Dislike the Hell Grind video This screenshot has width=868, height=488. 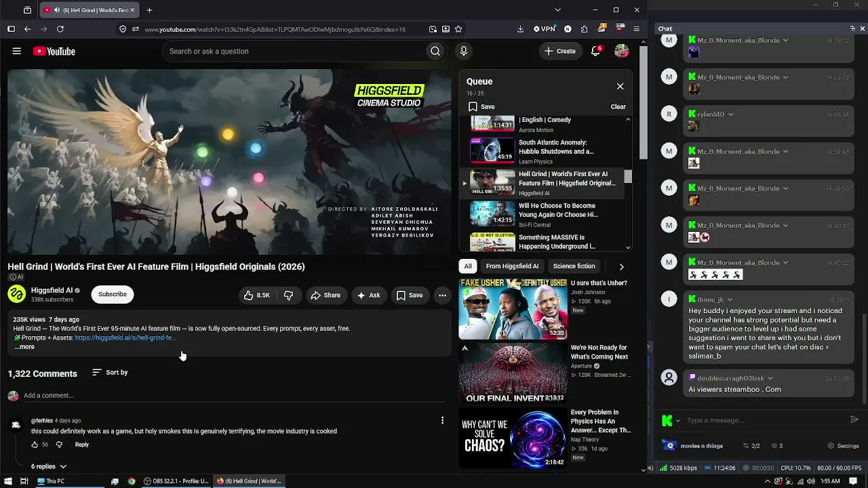click(x=288, y=295)
